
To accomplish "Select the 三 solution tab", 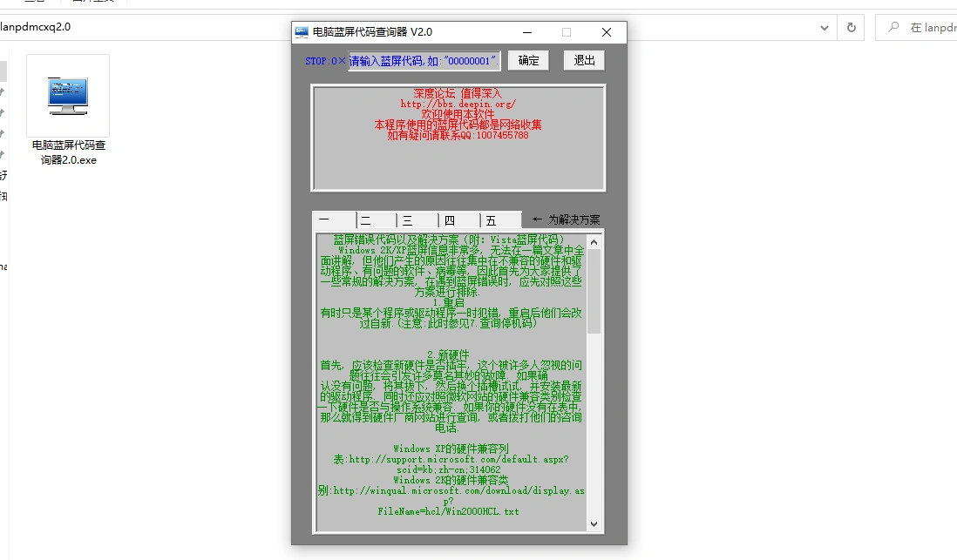I will point(418,220).
